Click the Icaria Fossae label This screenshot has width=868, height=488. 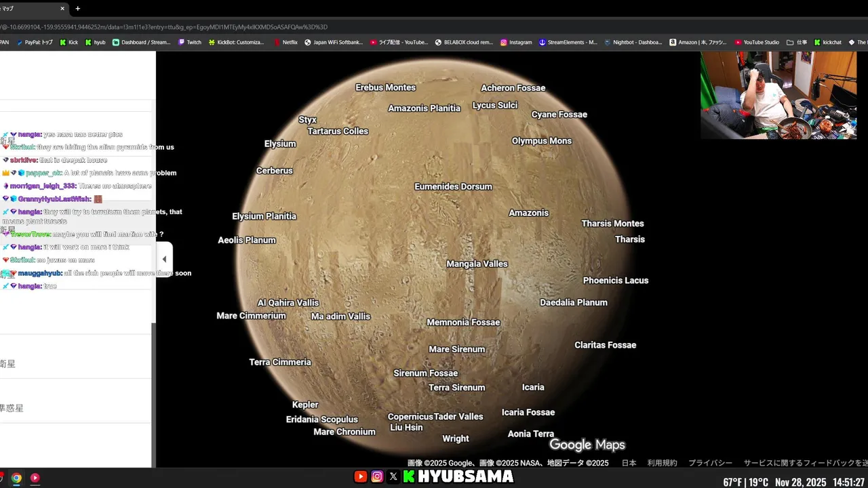528,412
